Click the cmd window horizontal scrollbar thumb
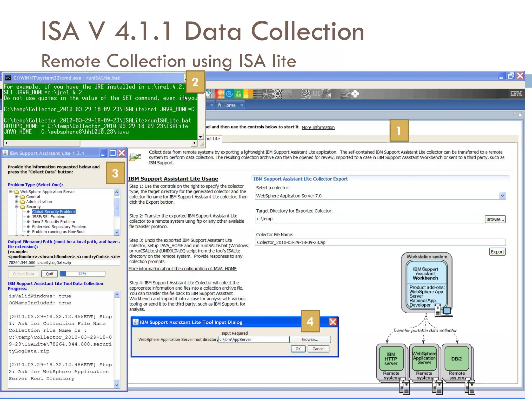Viewport: 532px width, 399px height. [45, 143]
